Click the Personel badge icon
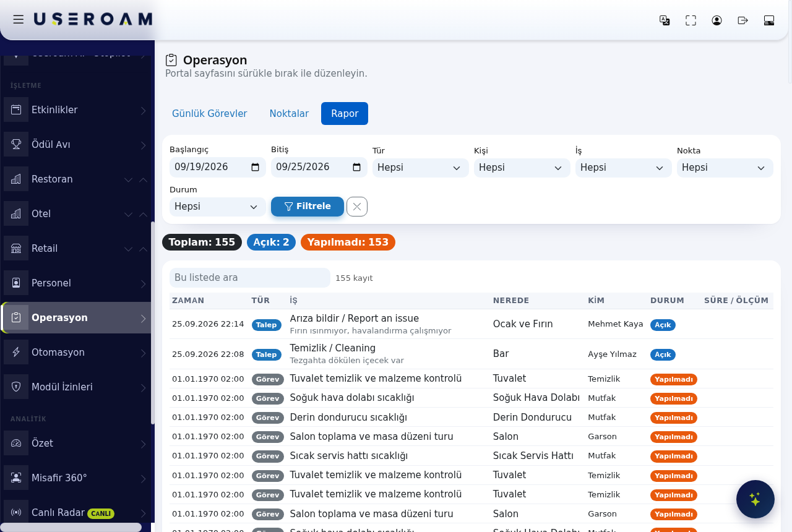 pyautogui.click(x=16, y=283)
